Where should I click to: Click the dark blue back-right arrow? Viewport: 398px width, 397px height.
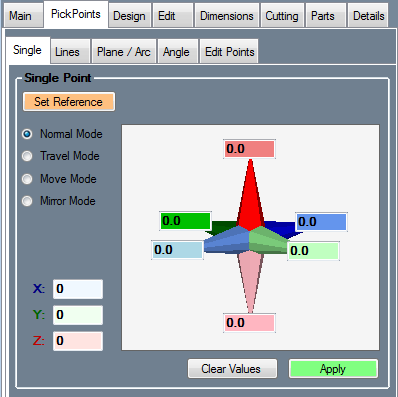coord(282,227)
